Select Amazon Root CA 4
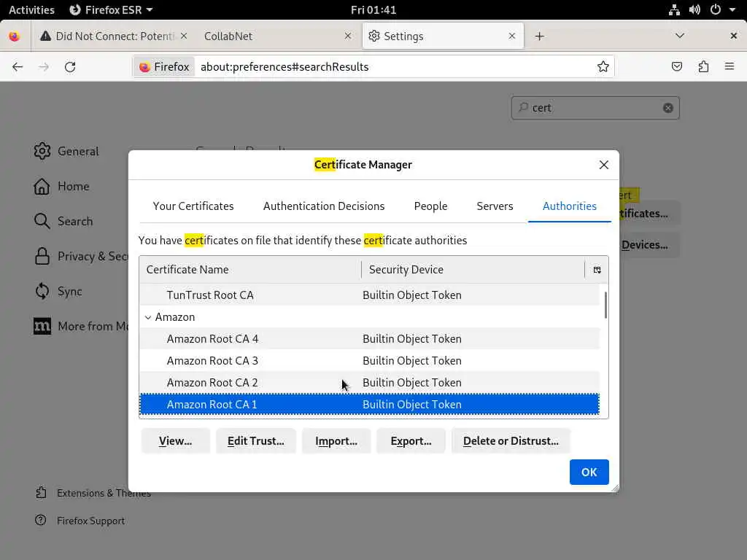 click(369, 338)
